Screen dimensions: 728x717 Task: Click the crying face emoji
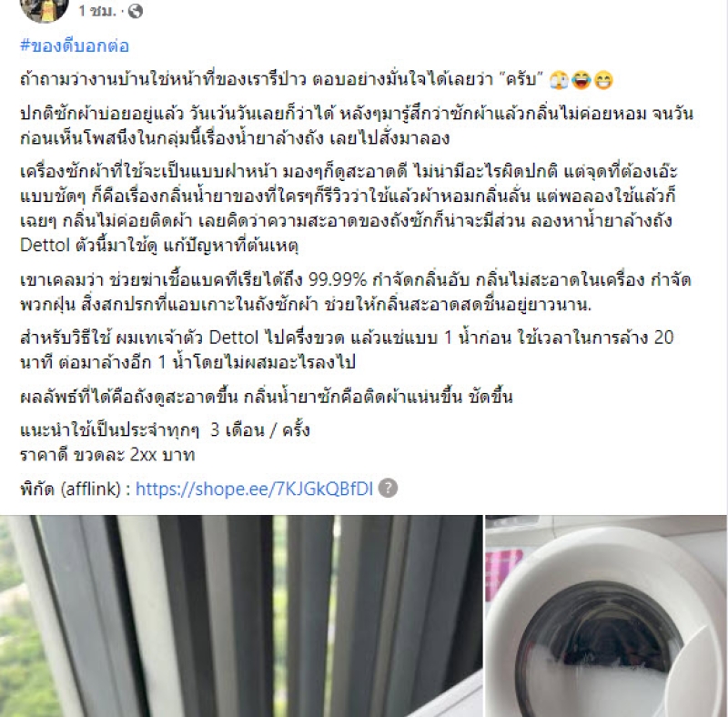pos(559,80)
